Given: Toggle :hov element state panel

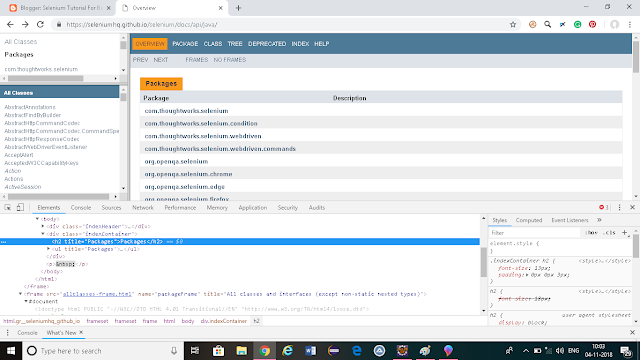Looking at the screenshot, I should [591, 233].
